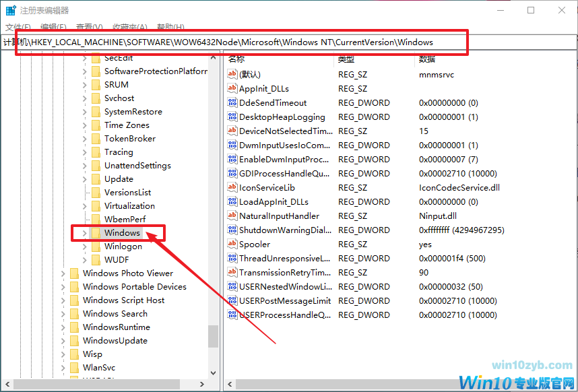Click the IconCodecService.dll data cell
The width and height of the screenshot is (578, 392).
[459, 187]
